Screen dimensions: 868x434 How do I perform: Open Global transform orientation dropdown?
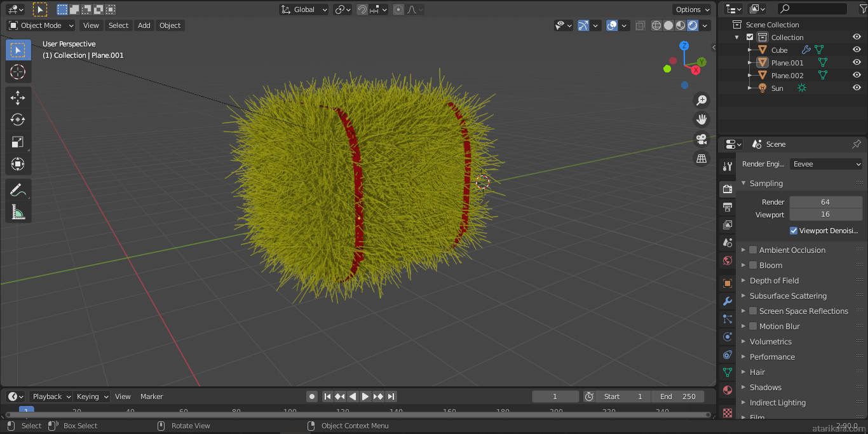[x=304, y=10]
